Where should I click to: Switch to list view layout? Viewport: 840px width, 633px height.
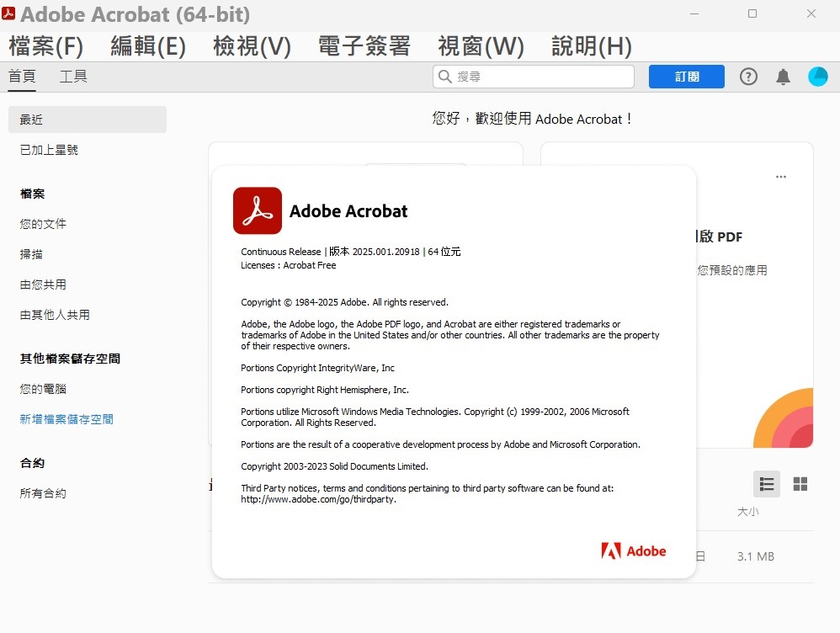(766, 484)
